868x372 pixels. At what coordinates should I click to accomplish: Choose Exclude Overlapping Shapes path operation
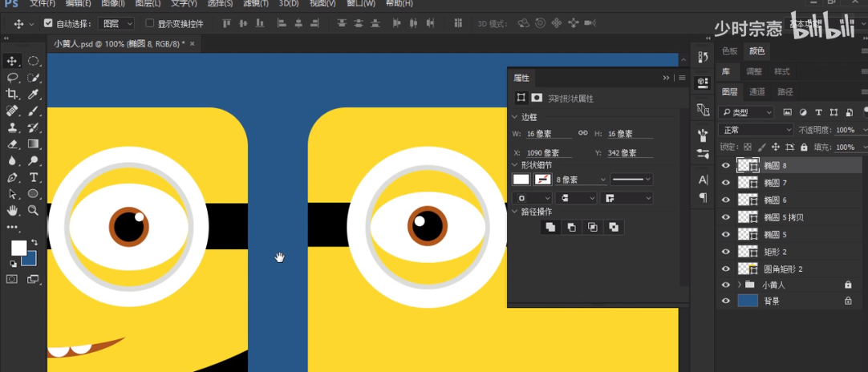click(x=614, y=227)
